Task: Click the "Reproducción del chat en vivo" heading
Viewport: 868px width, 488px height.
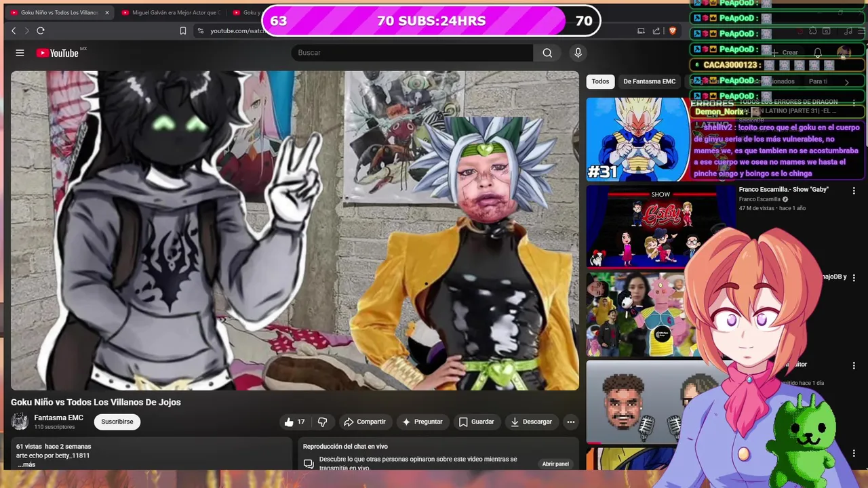Action: [345, 447]
